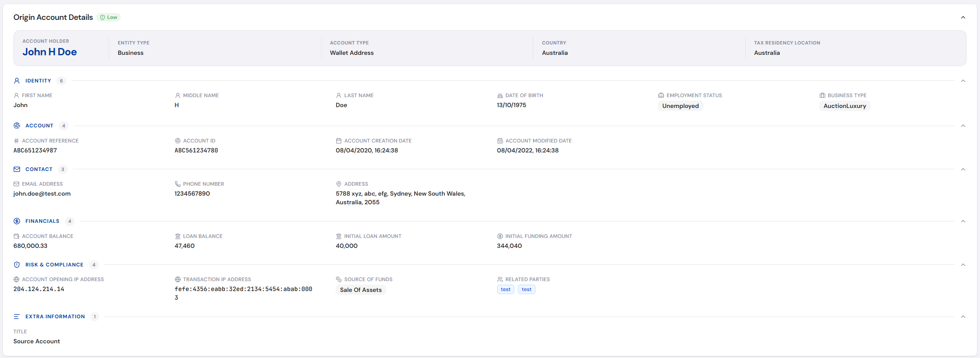Select opening IP address 204.124.214.14
Screen dimensions: 980x358
(39, 289)
